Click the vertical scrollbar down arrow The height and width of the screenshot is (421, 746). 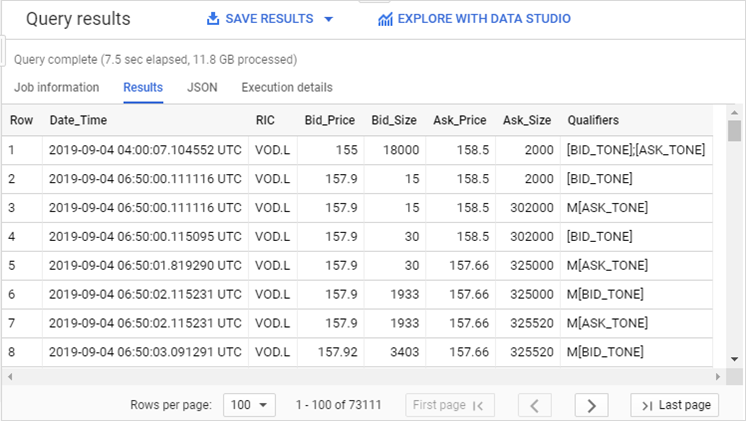735,359
